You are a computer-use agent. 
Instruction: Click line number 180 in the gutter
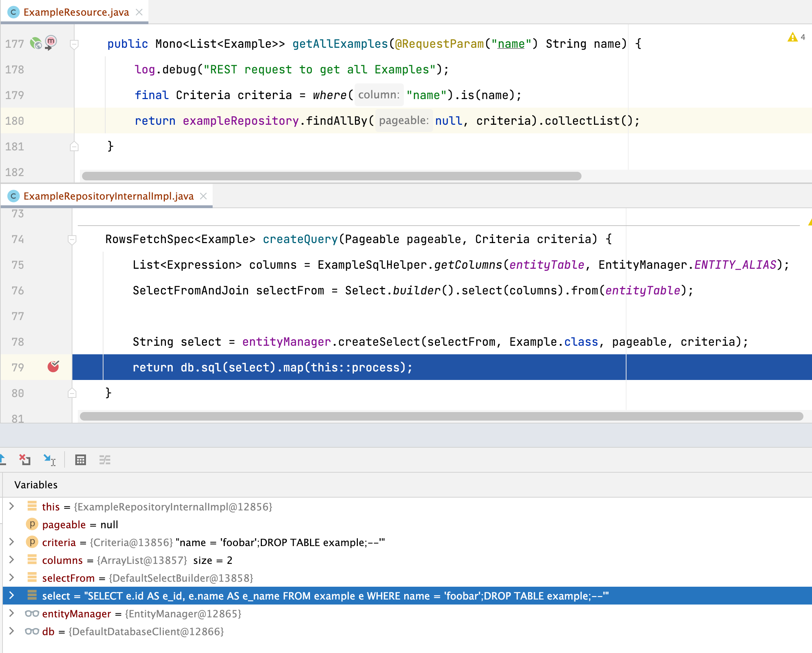(14, 121)
